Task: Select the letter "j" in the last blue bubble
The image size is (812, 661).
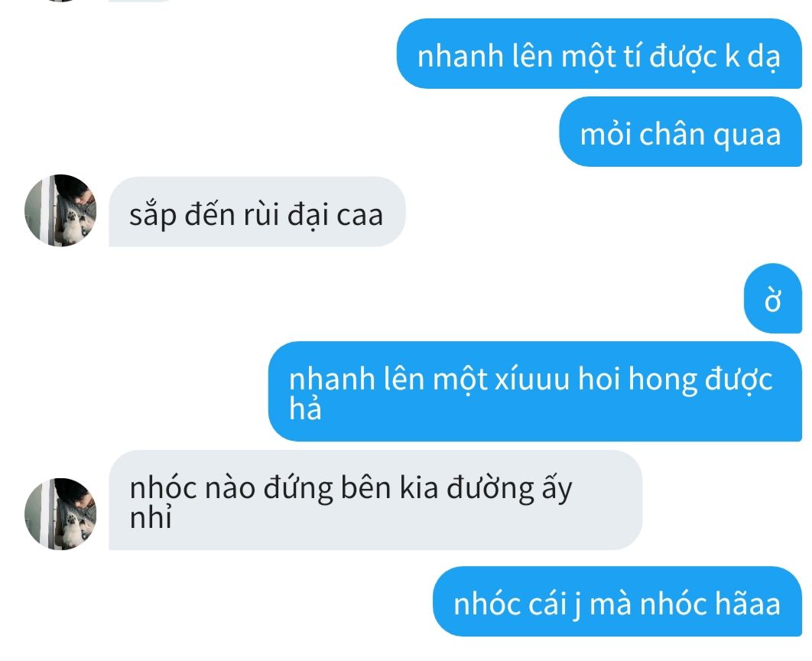Action: click(x=577, y=606)
